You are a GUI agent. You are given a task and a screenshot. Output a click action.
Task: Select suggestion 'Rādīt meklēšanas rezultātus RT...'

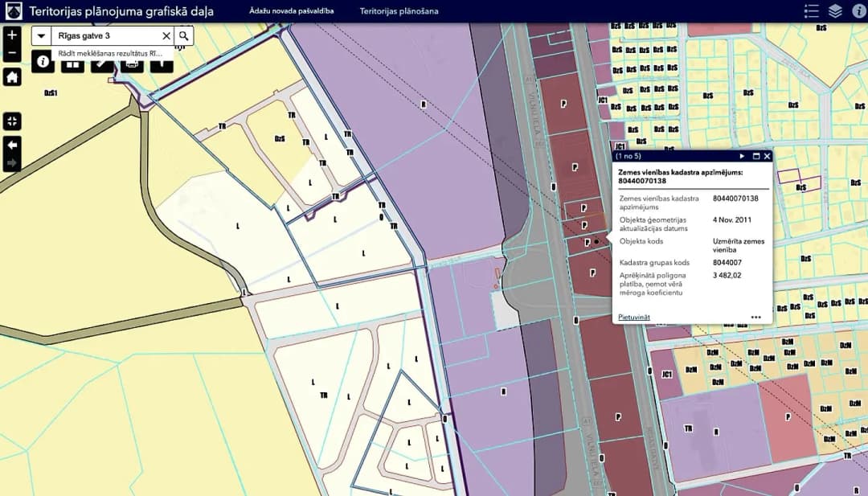coord(110,54)
